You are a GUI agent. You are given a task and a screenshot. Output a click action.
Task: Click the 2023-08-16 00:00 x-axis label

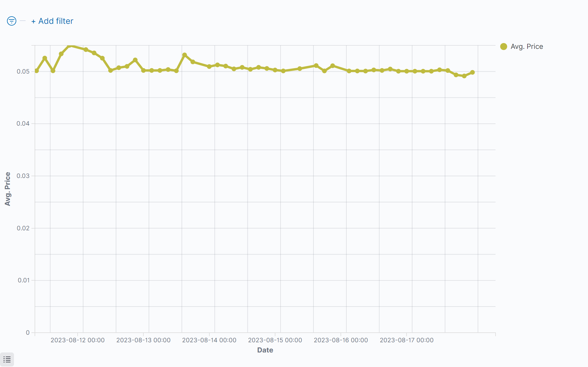point(341,340)
